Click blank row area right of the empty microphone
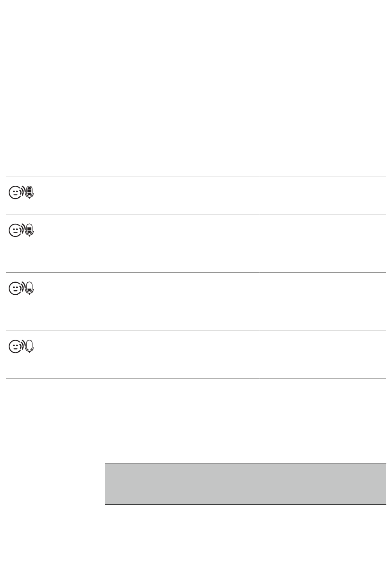 (206, 355)
